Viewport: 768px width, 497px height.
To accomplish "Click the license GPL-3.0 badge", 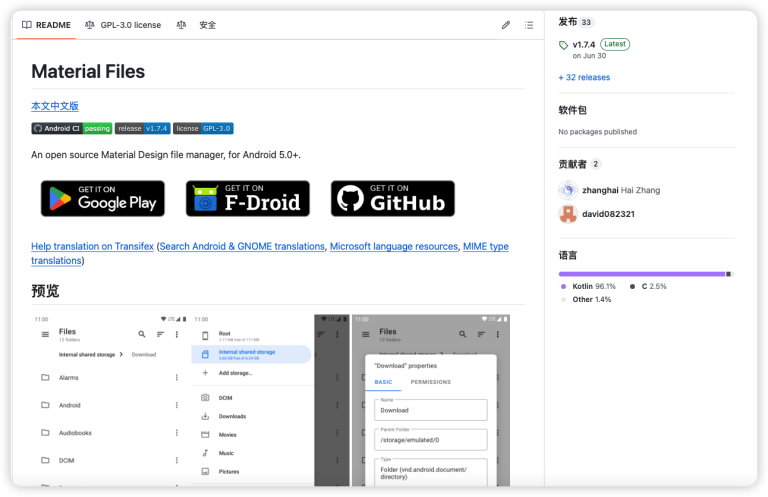I will tap(203, 128).
